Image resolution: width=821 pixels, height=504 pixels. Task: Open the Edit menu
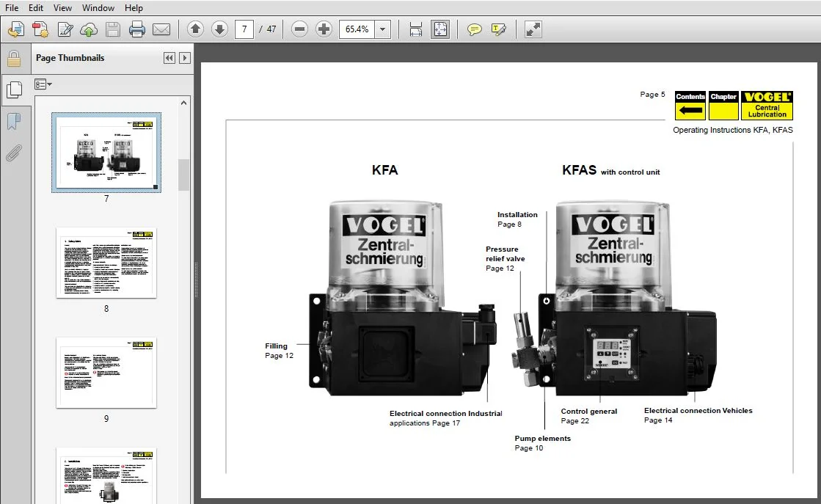point(36,8)
